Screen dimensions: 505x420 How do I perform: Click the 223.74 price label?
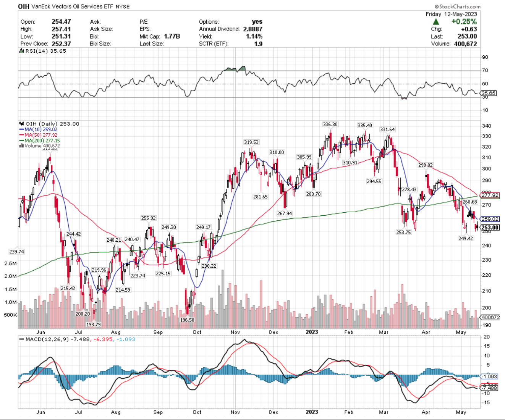coord(138,276)
